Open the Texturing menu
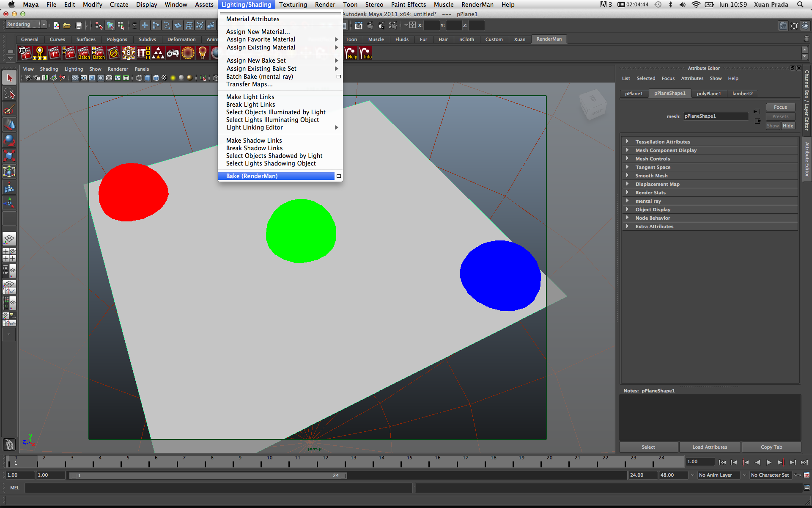Image resolution: width=812 pixels, height=508 pixels. 293,5
